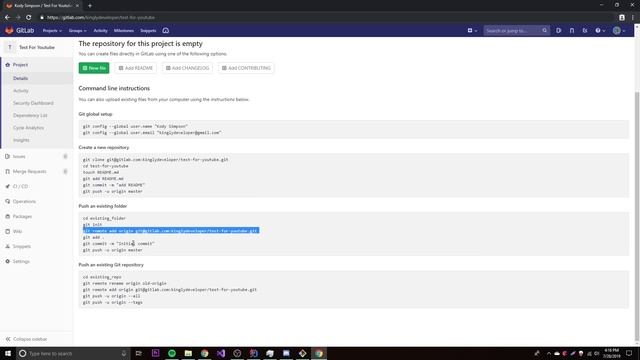Click the magnifier icon in the search box

[544, 31]
